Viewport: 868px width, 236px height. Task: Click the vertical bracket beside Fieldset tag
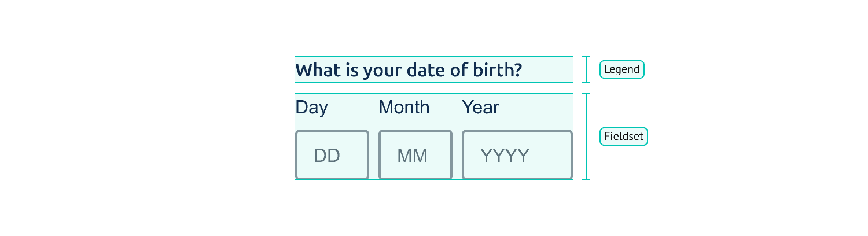click(x=586, y=137)
